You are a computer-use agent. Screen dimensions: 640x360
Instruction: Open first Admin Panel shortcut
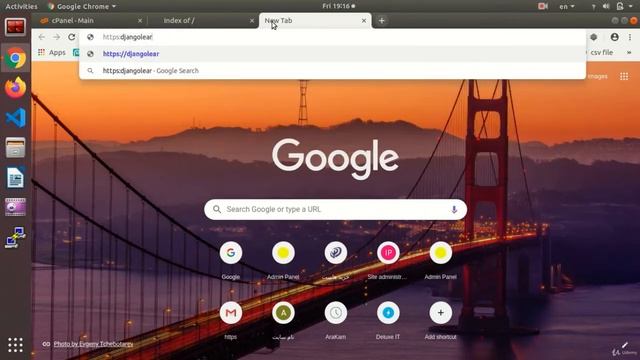(x=283, y=260)
